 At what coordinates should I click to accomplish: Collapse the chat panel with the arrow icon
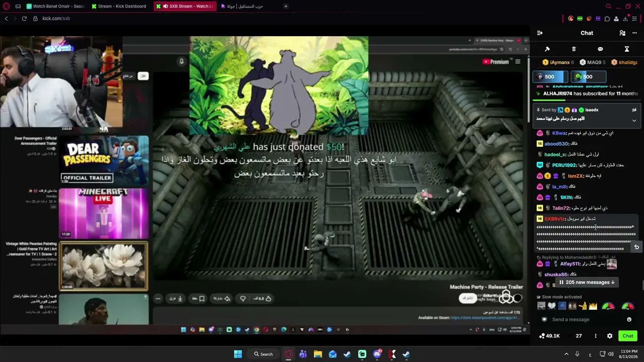[x=540, y=33]
